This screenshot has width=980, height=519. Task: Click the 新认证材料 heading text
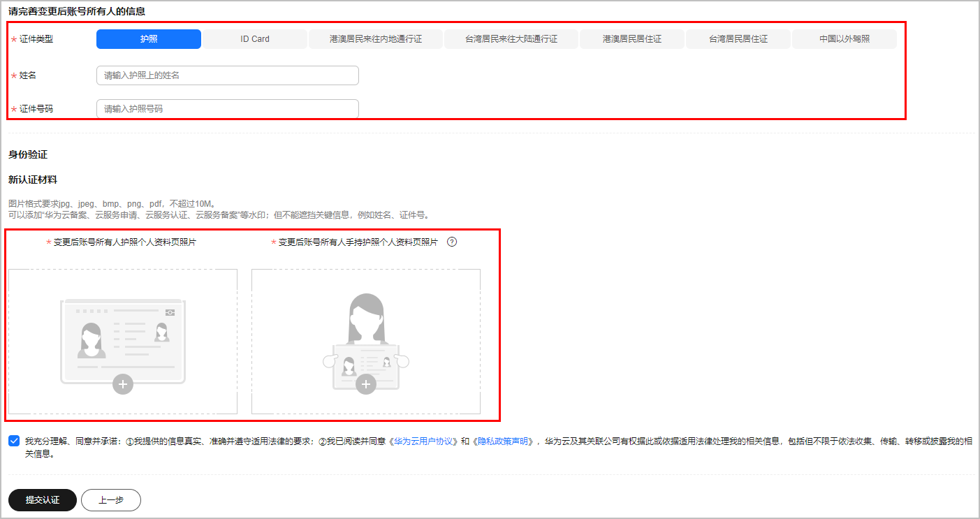pyautogui.click(x=33, y=180)
